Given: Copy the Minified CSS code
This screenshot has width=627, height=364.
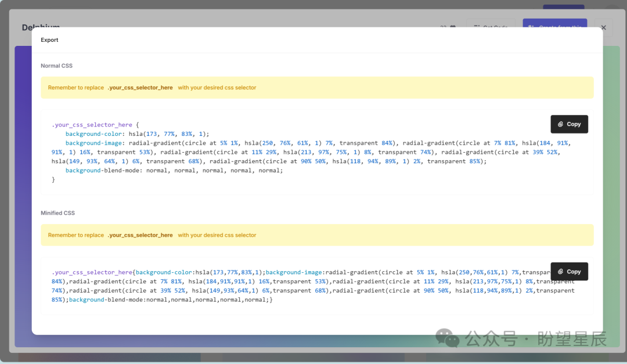Looking at the screenshot, I should [569, 271].
